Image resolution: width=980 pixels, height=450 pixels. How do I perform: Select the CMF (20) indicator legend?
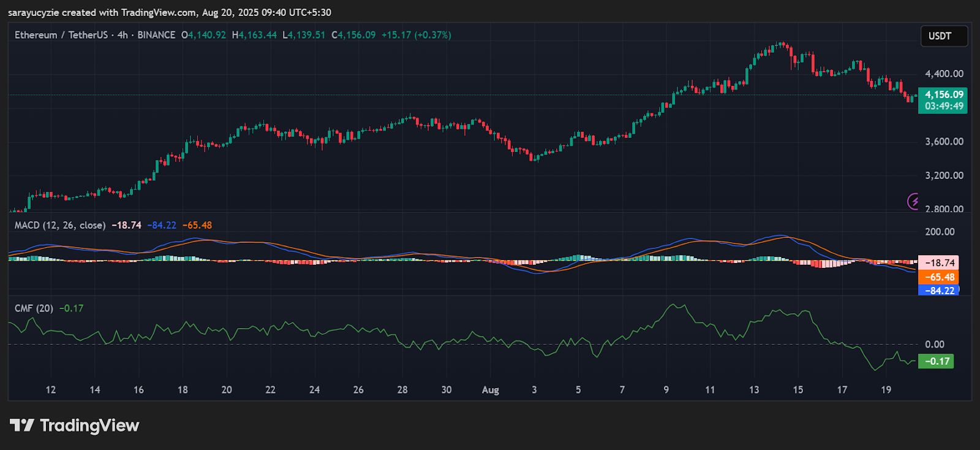34,308
